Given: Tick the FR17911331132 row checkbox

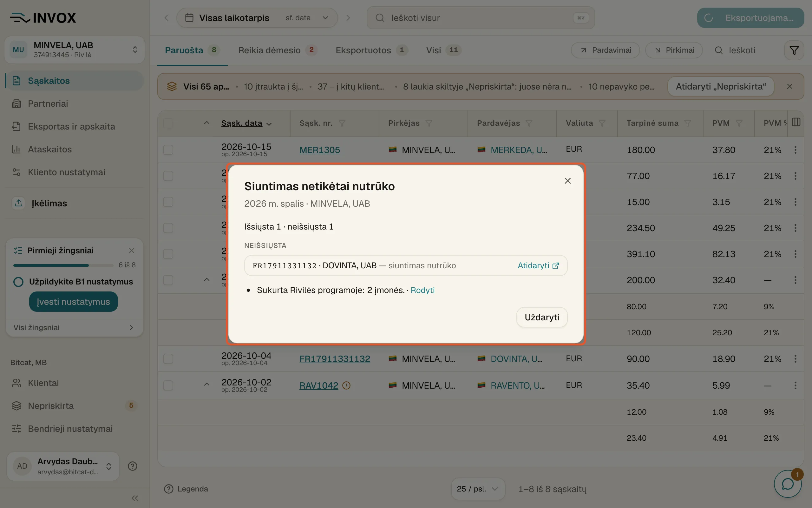Looking at the screenshot, I should tap(168, 359).
